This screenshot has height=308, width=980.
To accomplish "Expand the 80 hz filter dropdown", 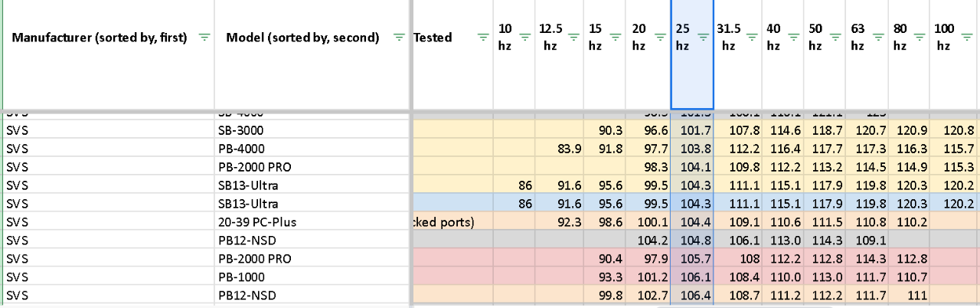I will [x=920, y=37].
